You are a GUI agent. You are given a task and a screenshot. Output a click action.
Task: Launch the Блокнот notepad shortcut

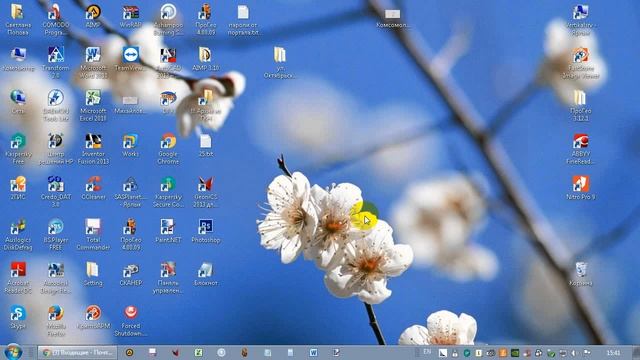tap(206, 275)
